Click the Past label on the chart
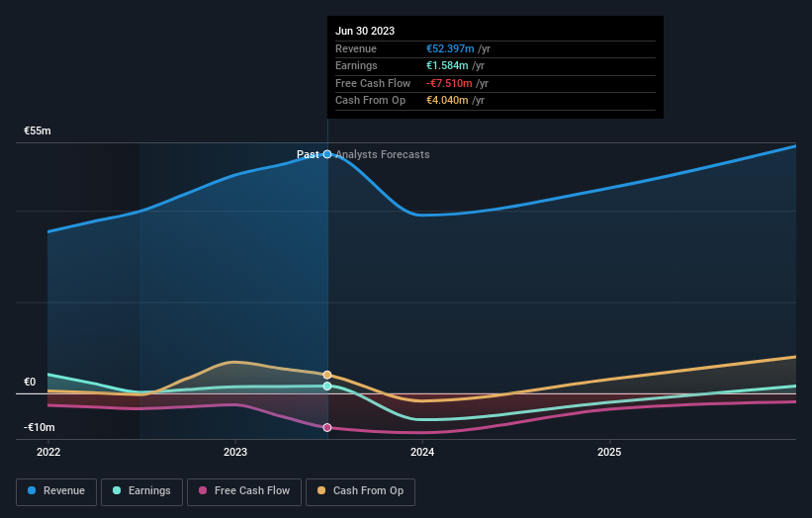 (x=308, y=154)
